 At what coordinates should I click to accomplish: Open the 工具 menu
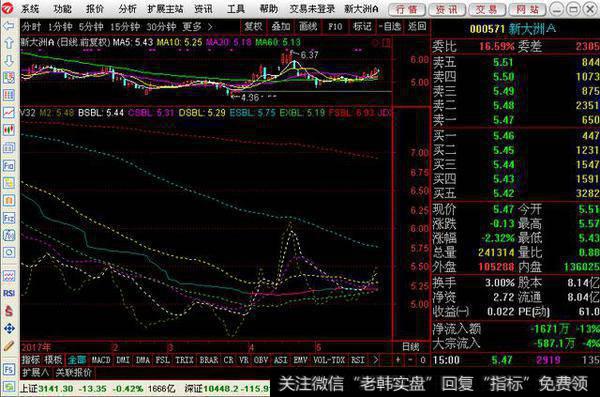(236, 8)
